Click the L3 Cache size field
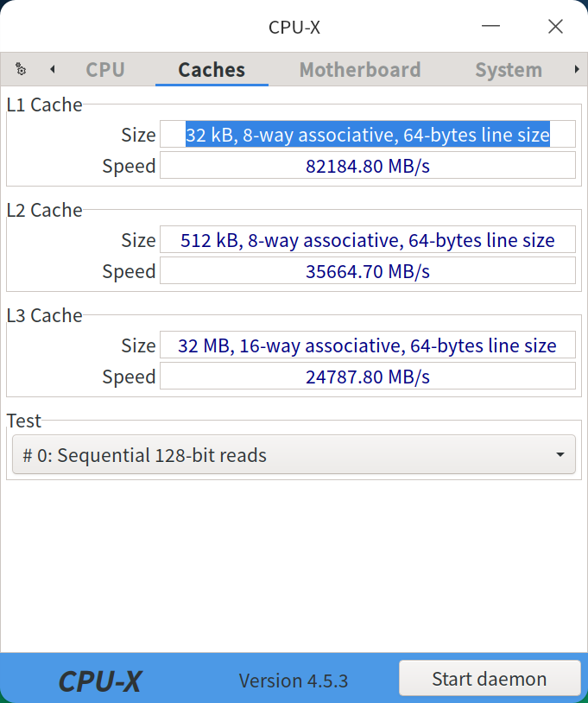588x703 pixels. [368, 345]
